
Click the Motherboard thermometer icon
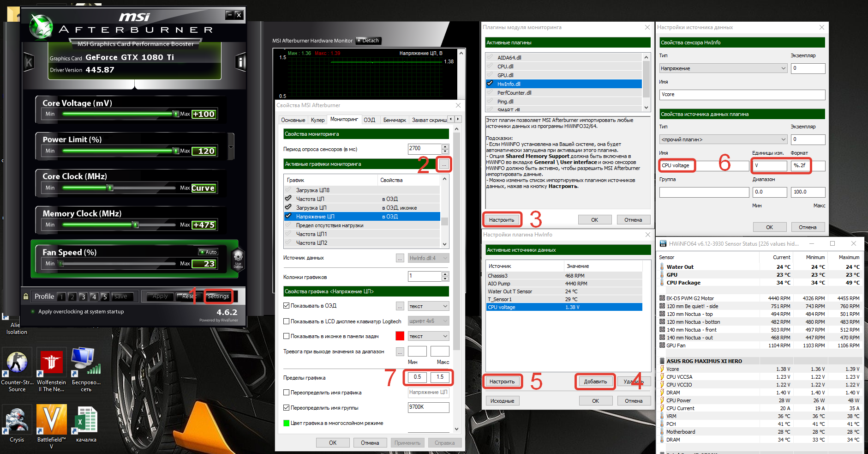click(662, 432)
